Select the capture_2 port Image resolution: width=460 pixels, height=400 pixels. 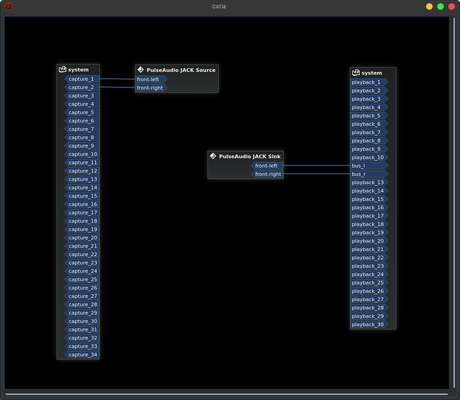pos(82,87)
